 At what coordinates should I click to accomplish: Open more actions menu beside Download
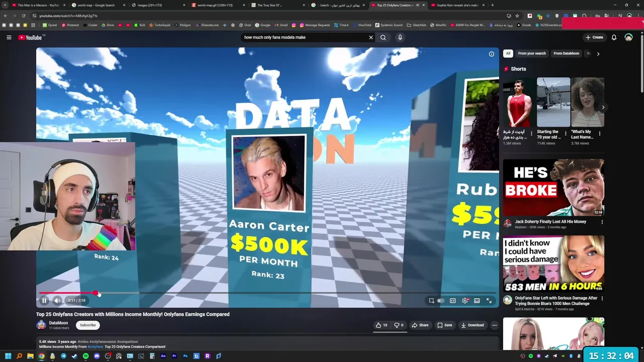(494, 325)
